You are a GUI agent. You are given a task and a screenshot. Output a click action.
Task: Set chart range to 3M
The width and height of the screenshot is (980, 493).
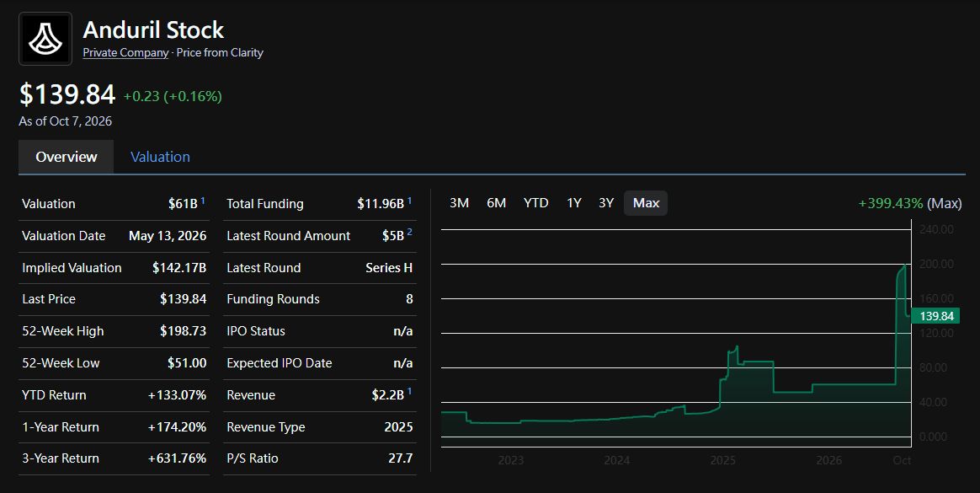(x=460, y=203)
